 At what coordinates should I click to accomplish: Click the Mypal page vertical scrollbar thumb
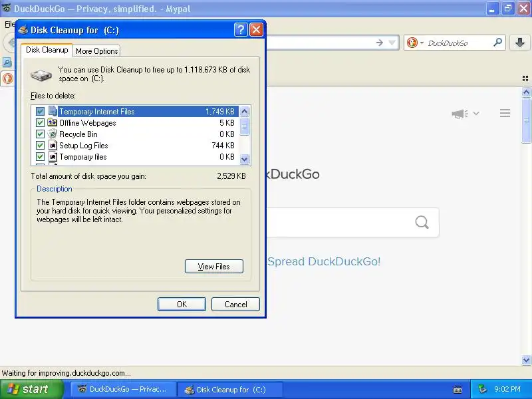click(x=526, y=120)
